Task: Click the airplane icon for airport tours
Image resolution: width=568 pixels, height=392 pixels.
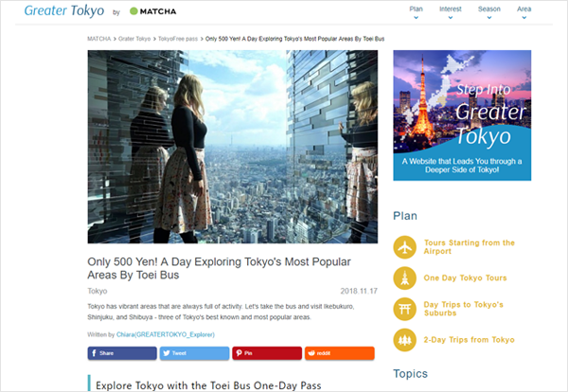Action: [x=404, y=247]
